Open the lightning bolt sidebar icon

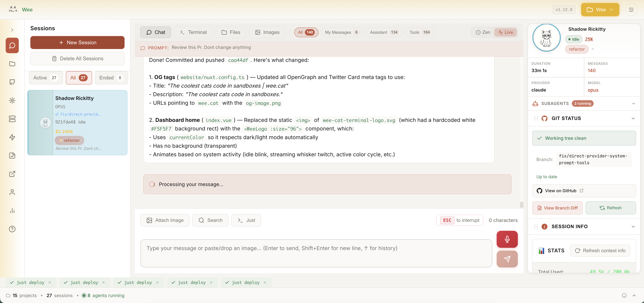[12, 137]
